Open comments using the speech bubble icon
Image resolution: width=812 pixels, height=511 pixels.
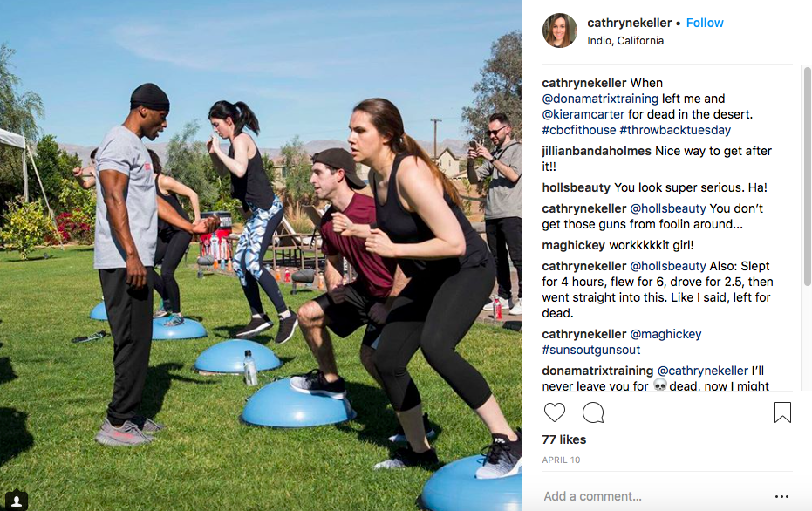pos(593,412)
